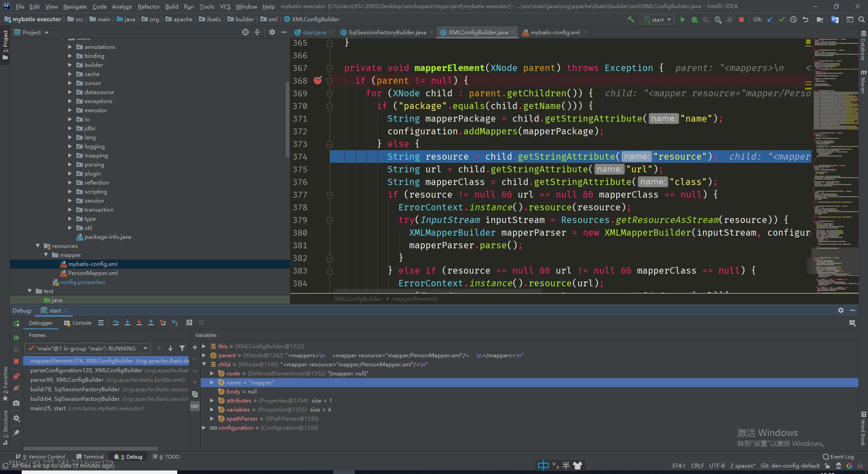The width and height of the screenshot is (868, 474).
Task: Update project via the Git blue arrow
Action: (x=770, y=19)
